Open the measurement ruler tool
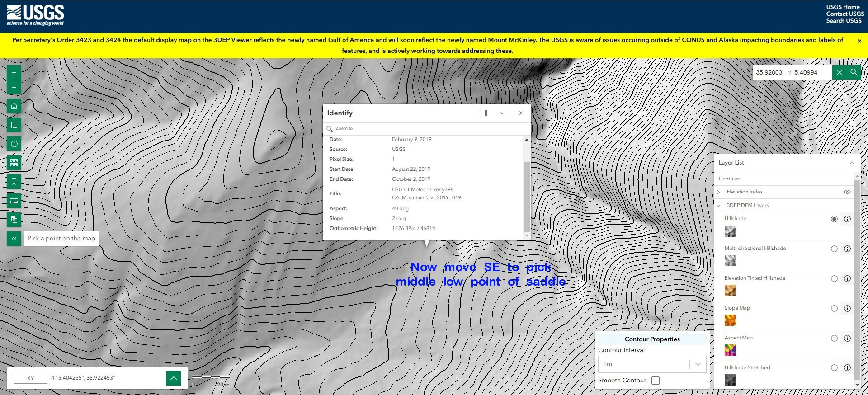This screenshot has height=395, width=868. pyautogui.click(x=14, y=201)
